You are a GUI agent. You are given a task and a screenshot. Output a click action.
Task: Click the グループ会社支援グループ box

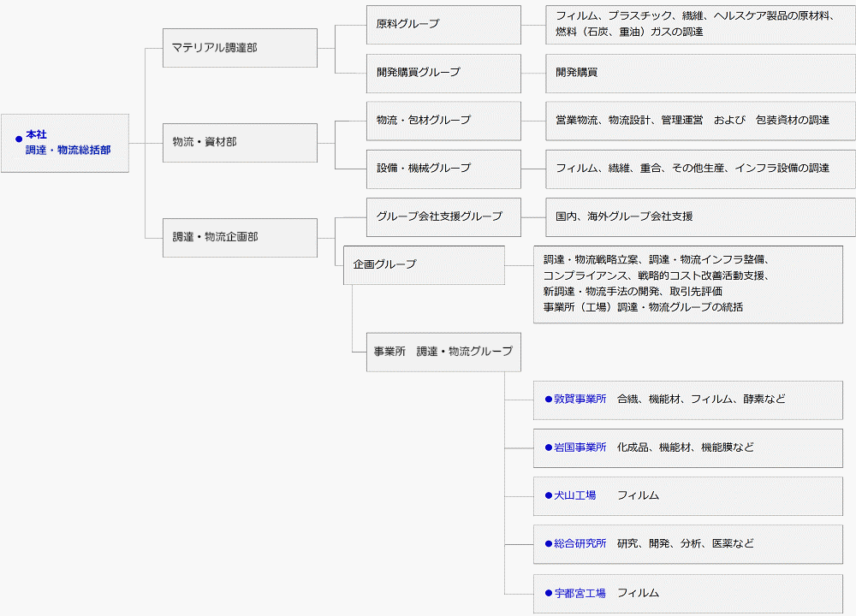coord(443,217)
